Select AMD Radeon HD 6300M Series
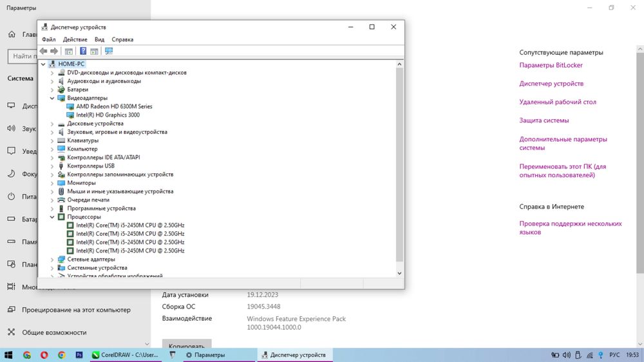Screen dimensions: 644x362 tap(114, 106)
